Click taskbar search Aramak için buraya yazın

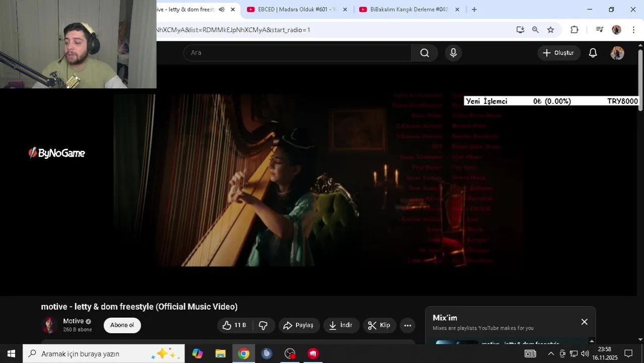pos(104,353)
